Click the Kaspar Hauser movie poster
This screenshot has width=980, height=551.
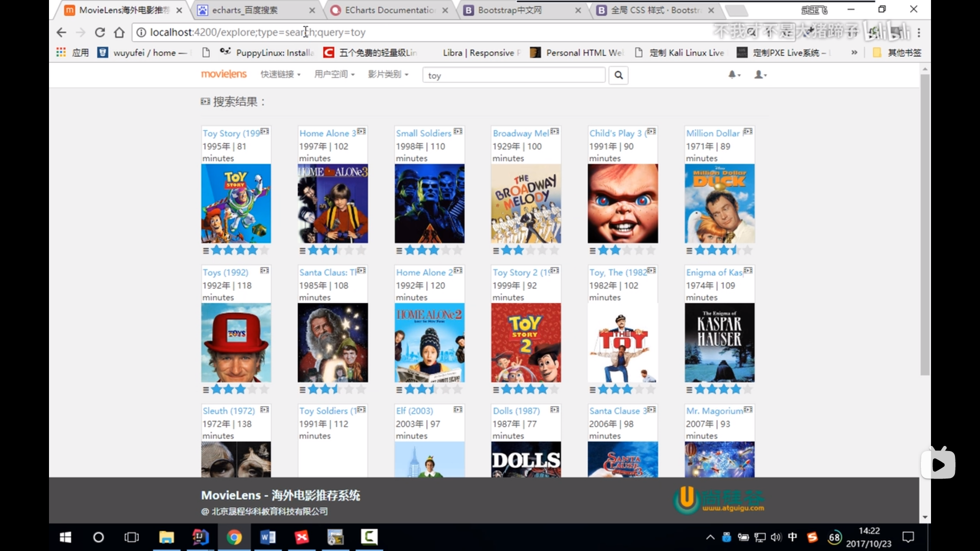719,342
